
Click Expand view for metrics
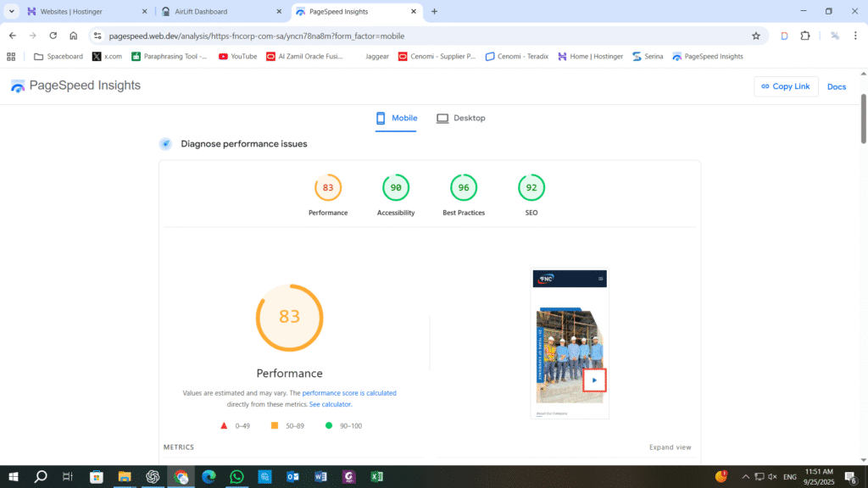pos(670,447)
